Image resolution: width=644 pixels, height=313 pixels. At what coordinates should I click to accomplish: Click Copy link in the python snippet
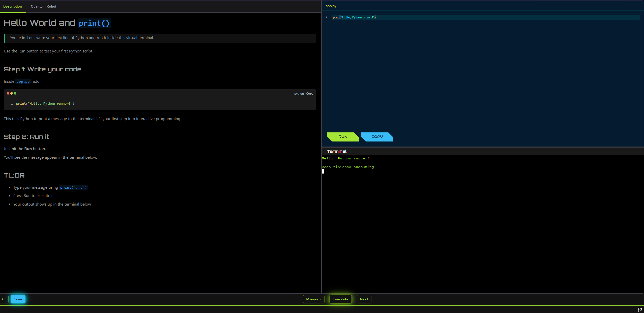point(310,94)
